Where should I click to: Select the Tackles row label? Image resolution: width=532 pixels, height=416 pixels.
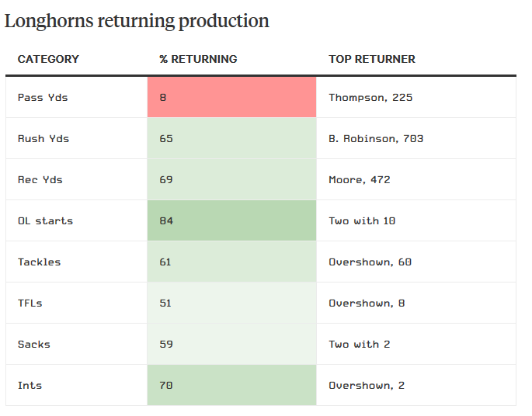[x=39, y=262]
